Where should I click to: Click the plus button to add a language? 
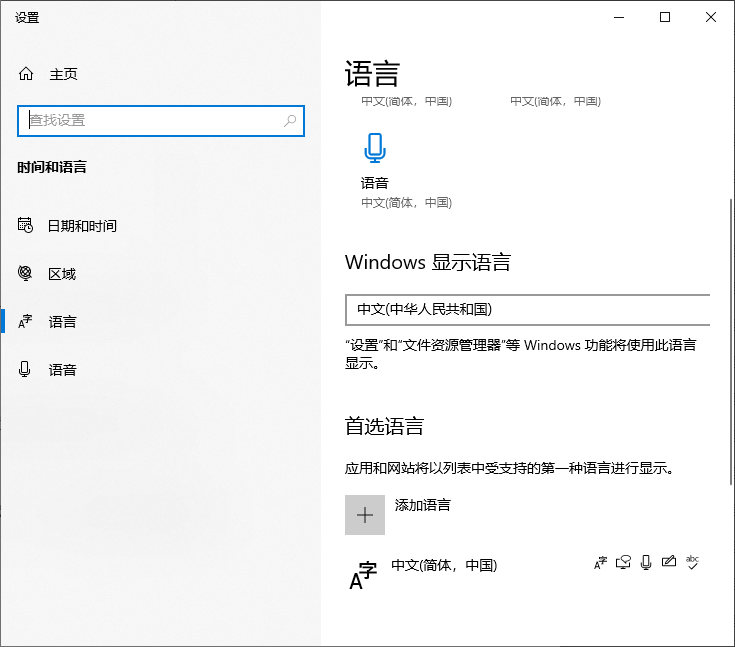point(365,515)
